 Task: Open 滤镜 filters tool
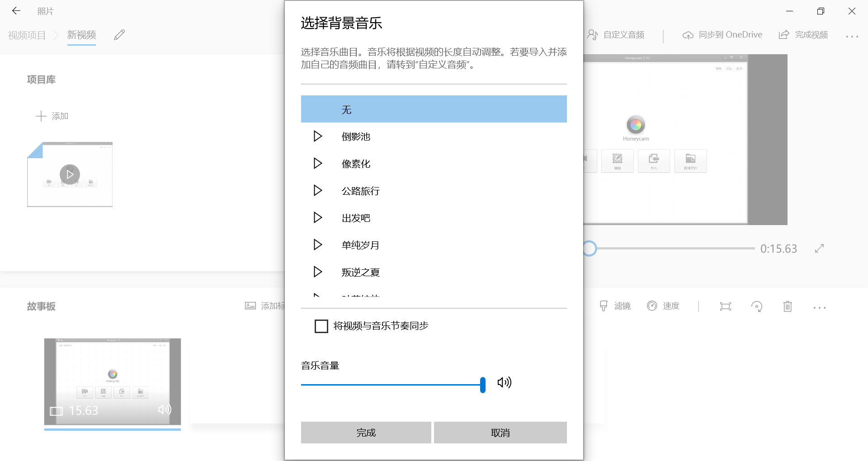click(615, 306)
